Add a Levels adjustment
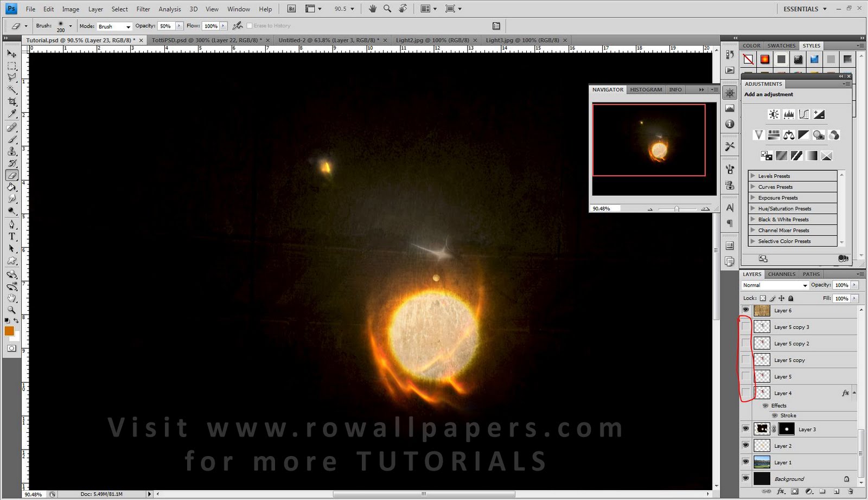The height and width of the screenshot is (500, 868). click(789, 114)
